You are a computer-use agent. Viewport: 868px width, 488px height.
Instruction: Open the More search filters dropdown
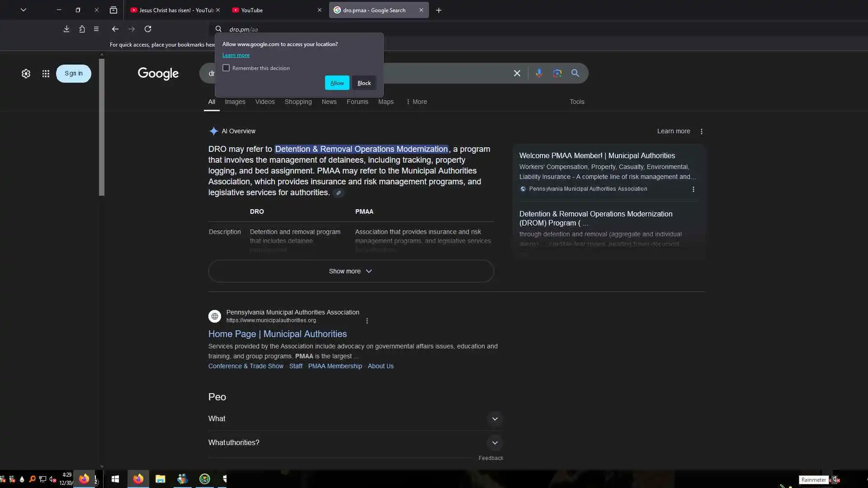pyautogui.click(x=416, y=102)
